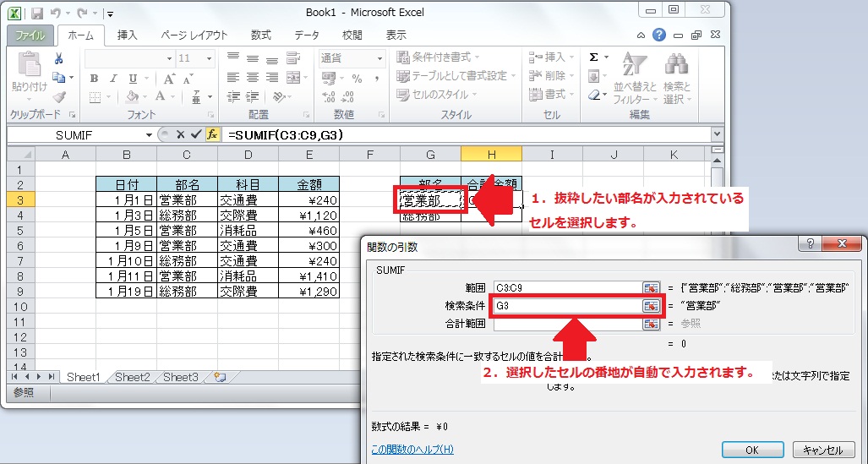This screenshot has height=464, width=868.
Task: Click the 書式 cells button
Action: [552, 95]
